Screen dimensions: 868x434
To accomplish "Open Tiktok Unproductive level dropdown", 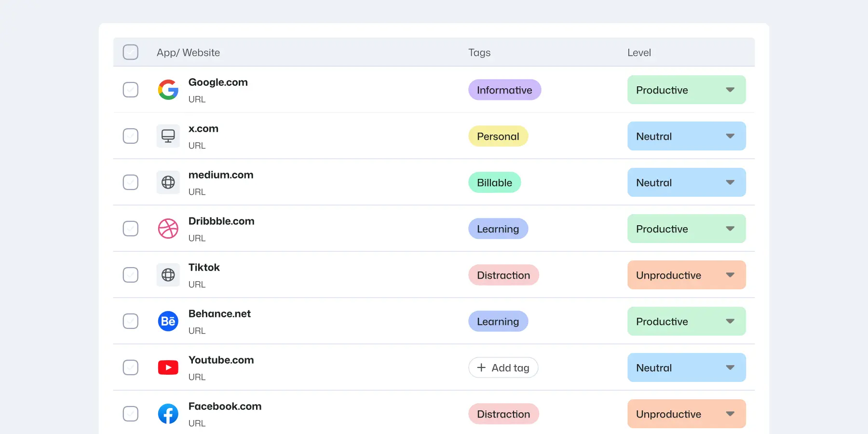I will 687,275.
